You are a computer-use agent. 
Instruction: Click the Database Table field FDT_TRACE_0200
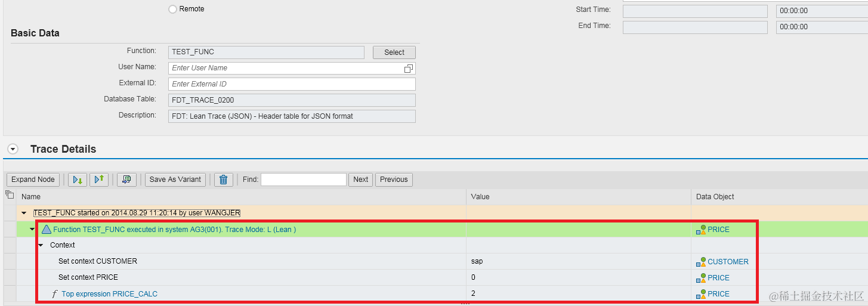[x=292, y=100]
